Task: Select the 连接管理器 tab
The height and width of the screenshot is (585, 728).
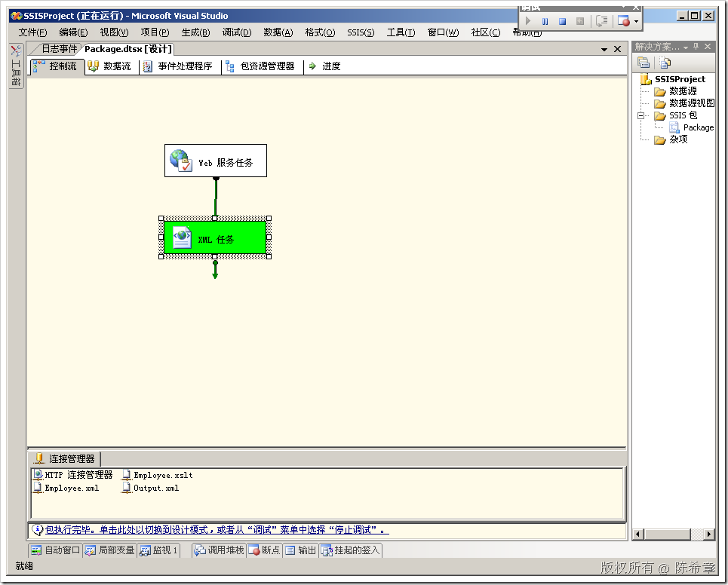Action: [x=65, y=459]
